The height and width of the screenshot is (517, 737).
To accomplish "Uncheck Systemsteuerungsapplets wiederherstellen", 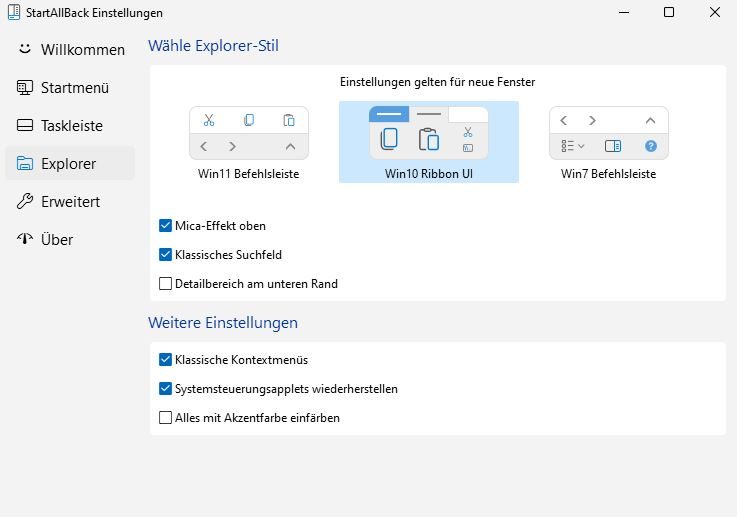I will [x=165, y=389].
